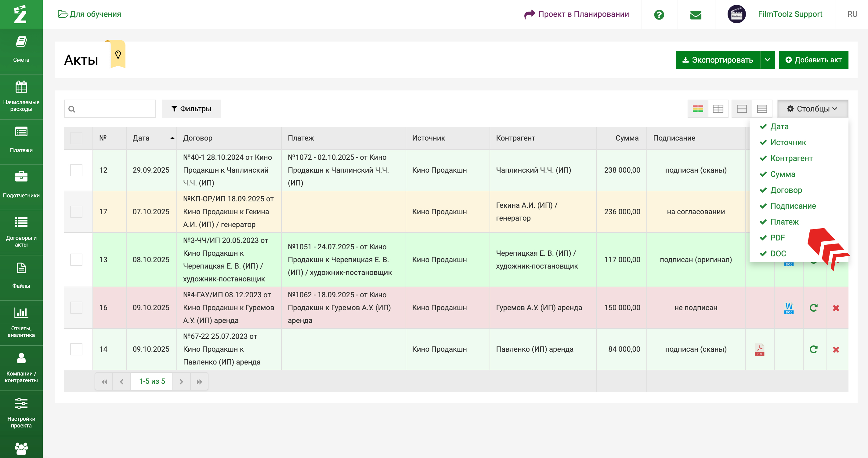Open the messages envelope icon
Screen dimensions: 868x458
pos(696,14)
